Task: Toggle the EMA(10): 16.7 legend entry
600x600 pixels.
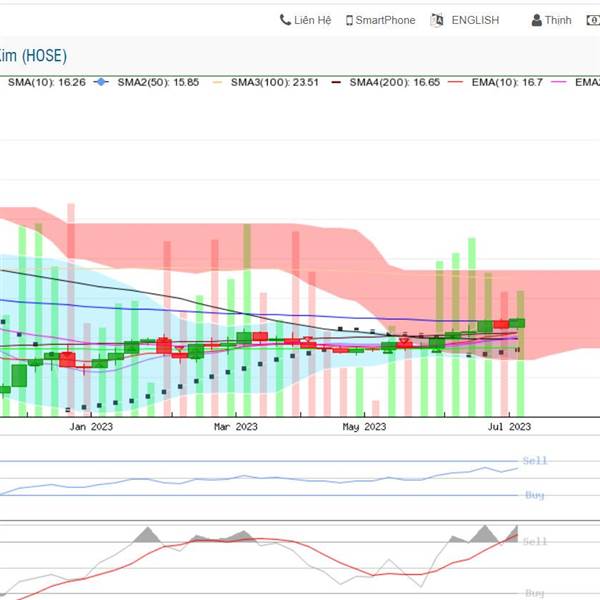Action: [x=495, y=82]
